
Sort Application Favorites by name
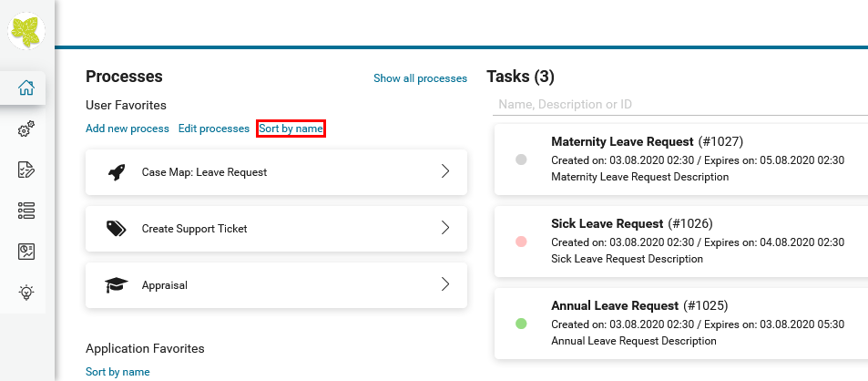click(x=117, y=372)
